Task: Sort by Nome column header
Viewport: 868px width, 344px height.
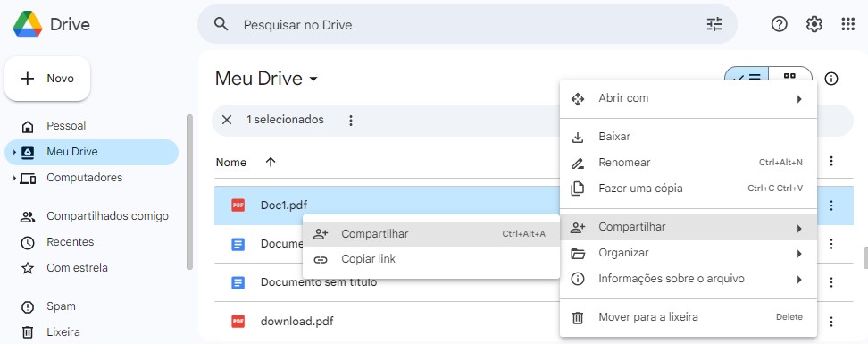Action: click(230, 163)
